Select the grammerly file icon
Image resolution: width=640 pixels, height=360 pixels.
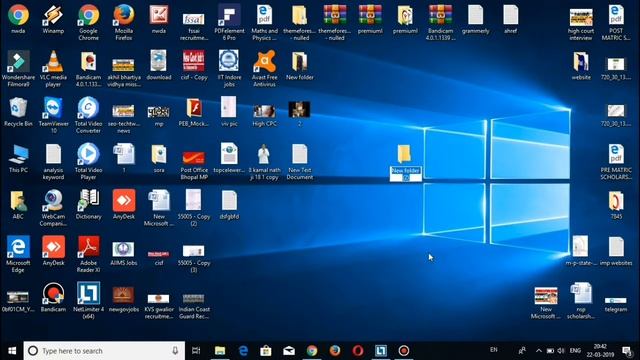476,20
